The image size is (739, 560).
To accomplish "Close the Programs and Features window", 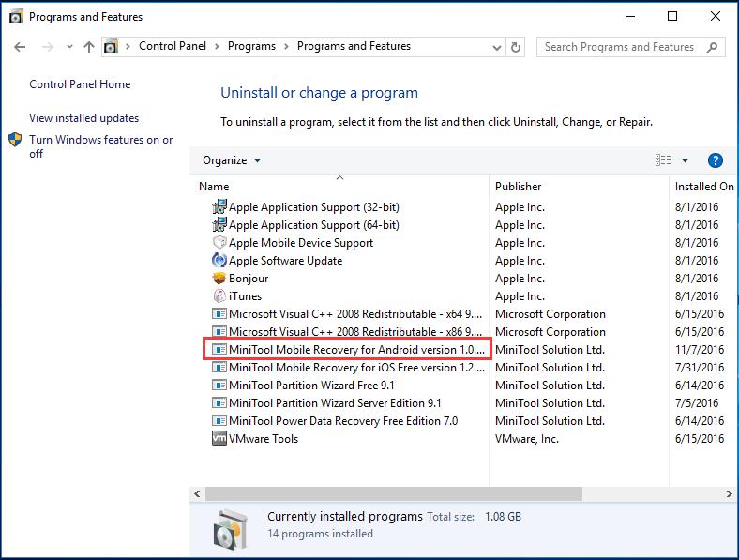I will 715,17.
